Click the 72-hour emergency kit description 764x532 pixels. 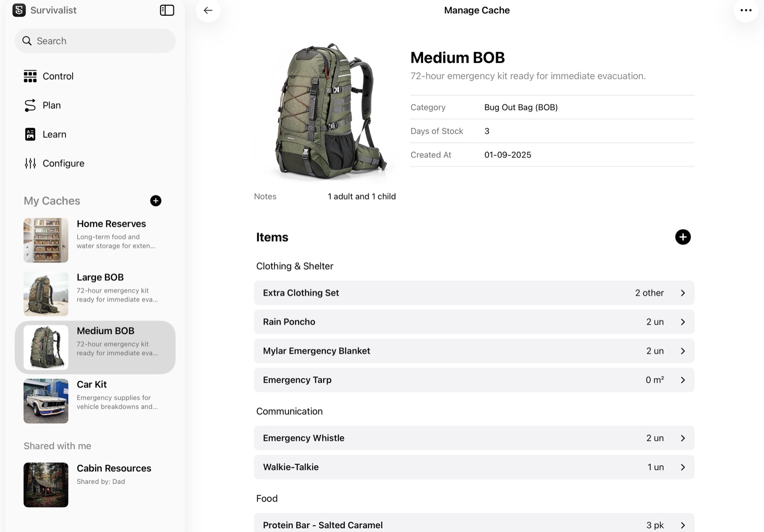528,76
